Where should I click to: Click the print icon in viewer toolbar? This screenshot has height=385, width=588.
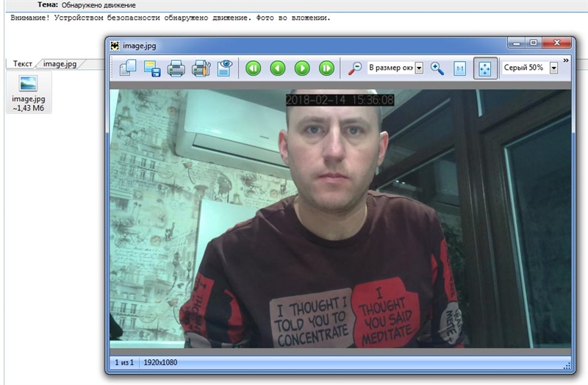[x=176, y=69]
